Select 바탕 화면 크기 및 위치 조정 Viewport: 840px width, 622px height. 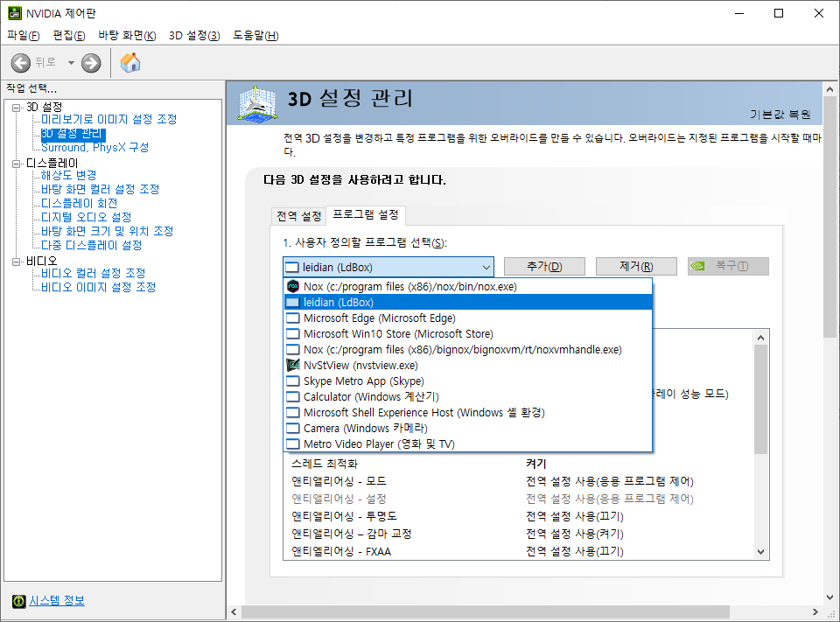pos(107,231)
